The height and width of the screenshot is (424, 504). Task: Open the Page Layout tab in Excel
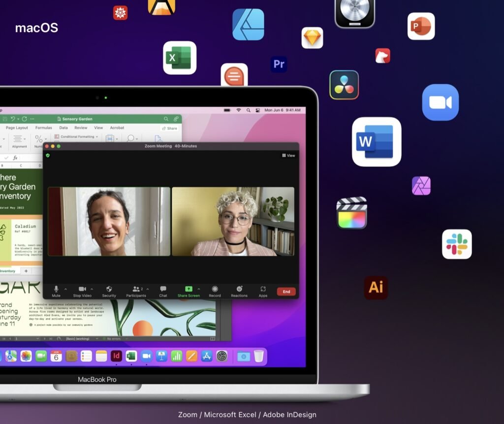(17, 128)
